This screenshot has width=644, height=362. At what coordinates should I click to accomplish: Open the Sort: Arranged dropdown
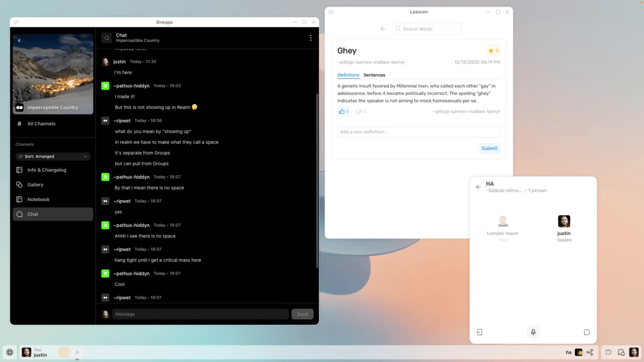pyautogui.click(x=53, y=156)
